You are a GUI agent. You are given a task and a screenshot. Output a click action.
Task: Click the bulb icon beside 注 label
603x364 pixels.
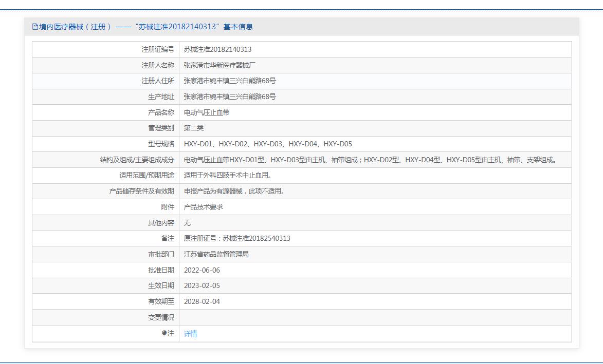[164, 333]
